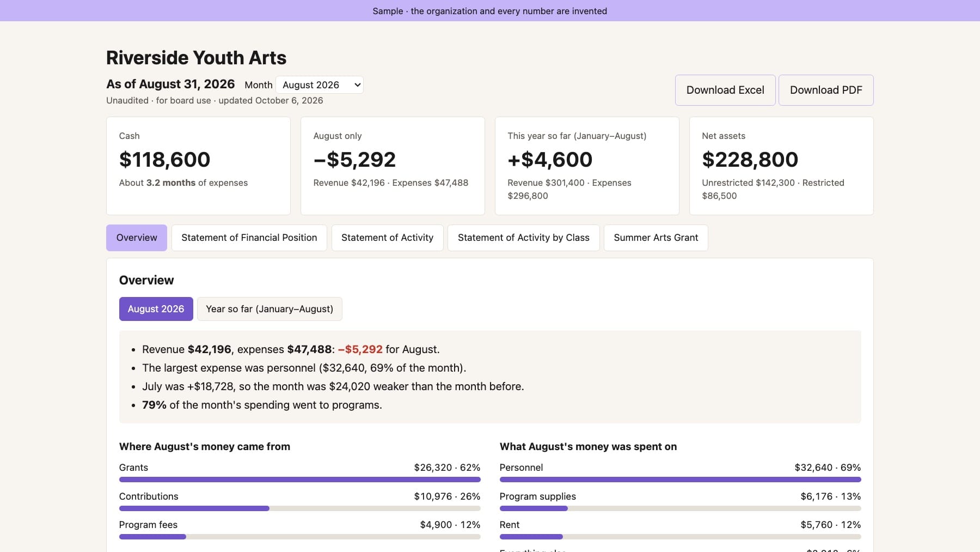The image size is (980, 552).
Task: Click the Net assets $228,800 value
Action: [750, 160]
